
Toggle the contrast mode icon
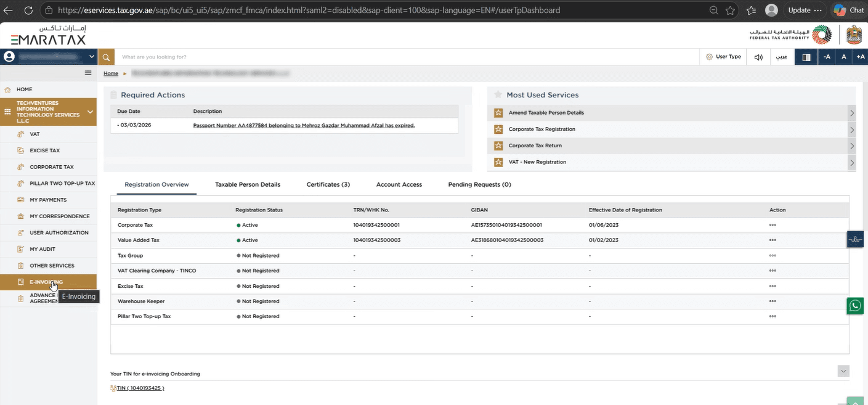pyautogui.click(x=806, y=57)
